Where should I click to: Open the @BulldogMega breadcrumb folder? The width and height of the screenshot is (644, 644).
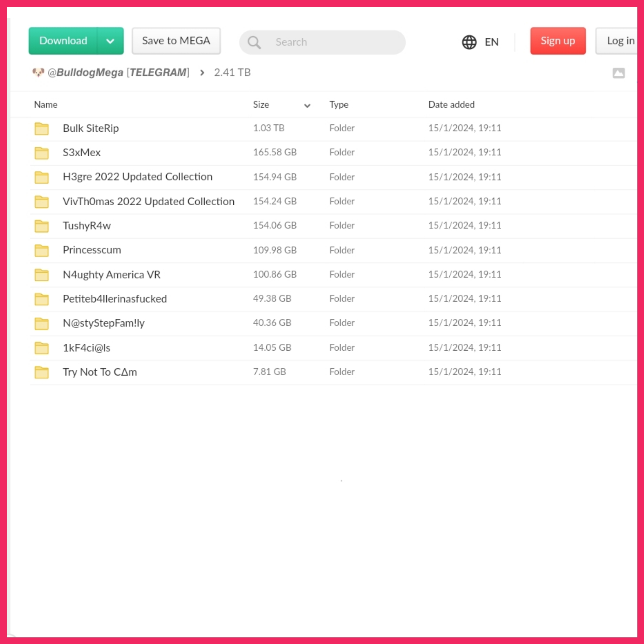[x=118, y=72]
